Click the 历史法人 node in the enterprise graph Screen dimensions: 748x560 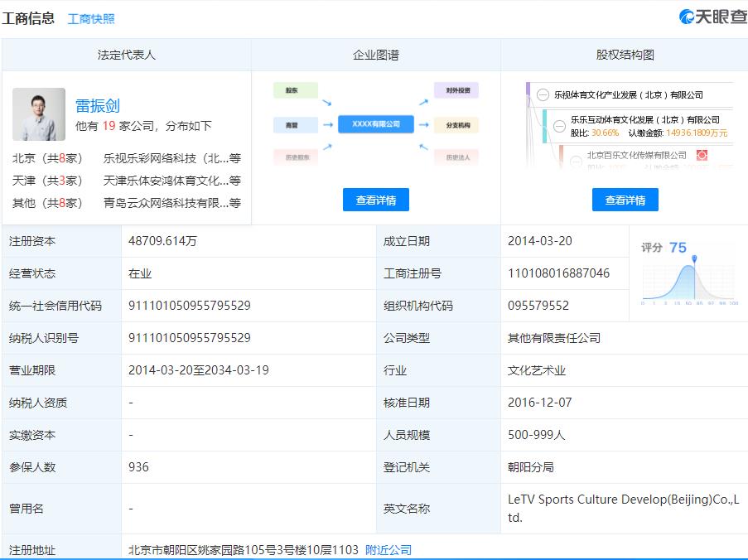[x=456, y=158]
